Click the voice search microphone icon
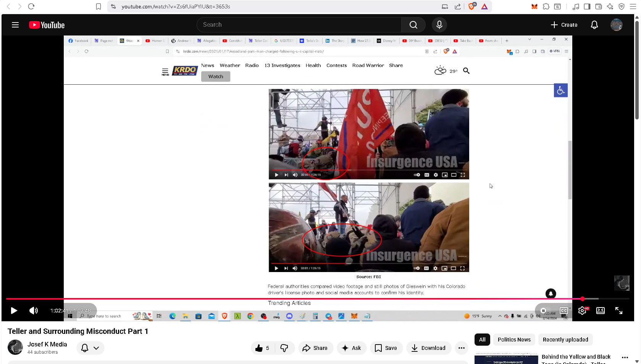 coord(439,25)
